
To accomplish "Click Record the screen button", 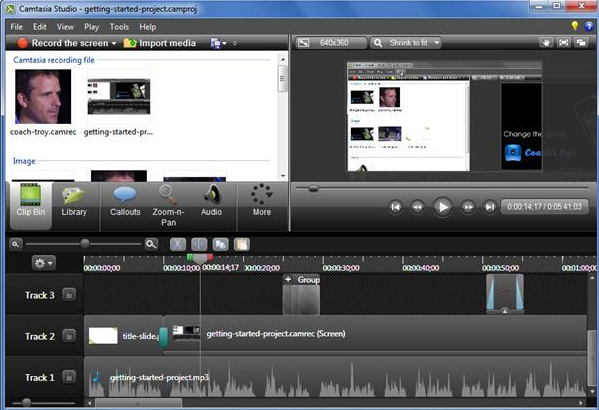I will (63, 43).
